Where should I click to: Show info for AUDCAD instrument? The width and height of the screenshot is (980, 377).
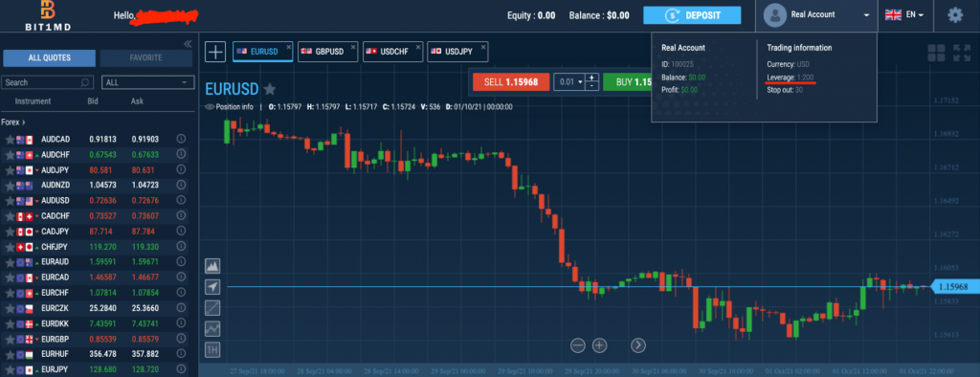181,139
